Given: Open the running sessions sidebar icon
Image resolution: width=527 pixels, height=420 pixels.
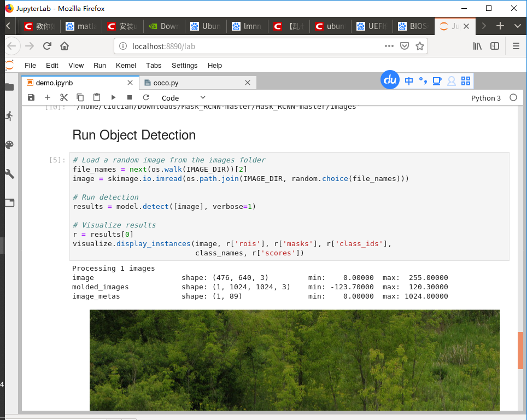Looking at the screenshot, I should pyautogui.click(x=9, y=116).
